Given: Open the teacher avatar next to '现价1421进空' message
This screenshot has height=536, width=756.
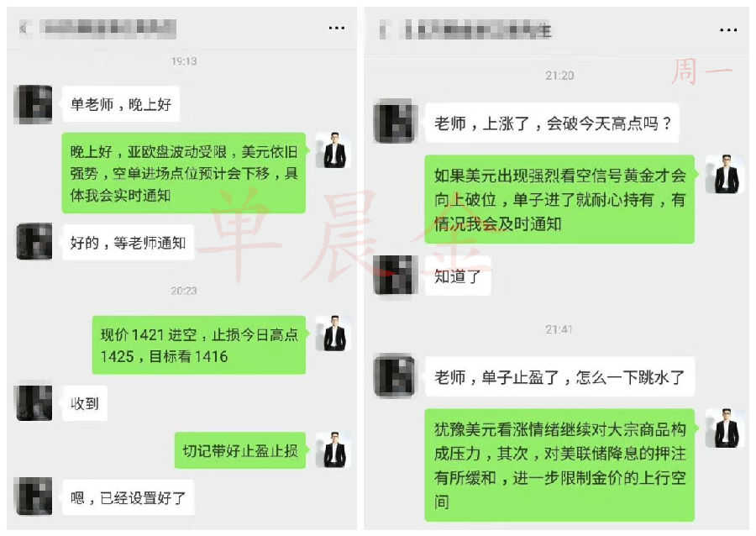Looking at the screenshot, I should coord(333,333).
